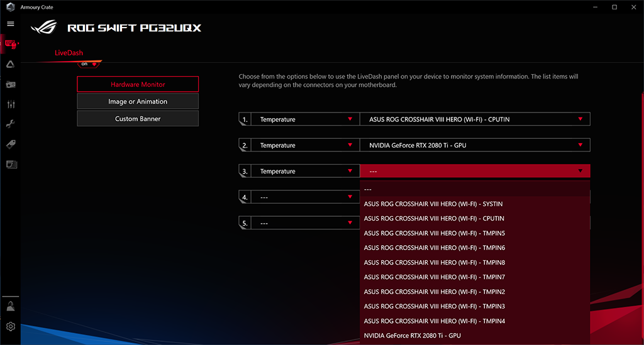Open the user profile icon

tap(11, 306)
